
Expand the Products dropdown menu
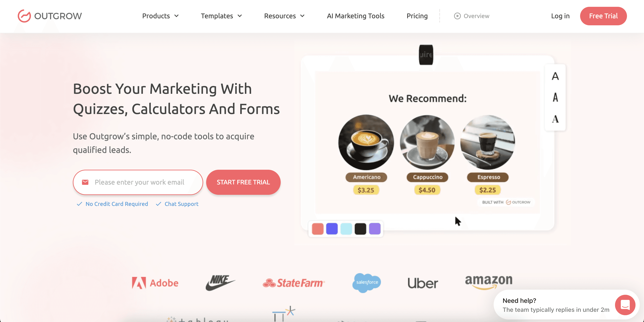pyautogui.click(x=161, y=16)
